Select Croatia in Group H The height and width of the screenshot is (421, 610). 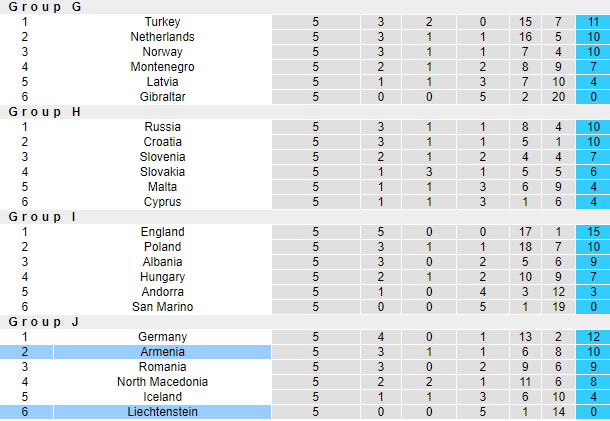162,142
